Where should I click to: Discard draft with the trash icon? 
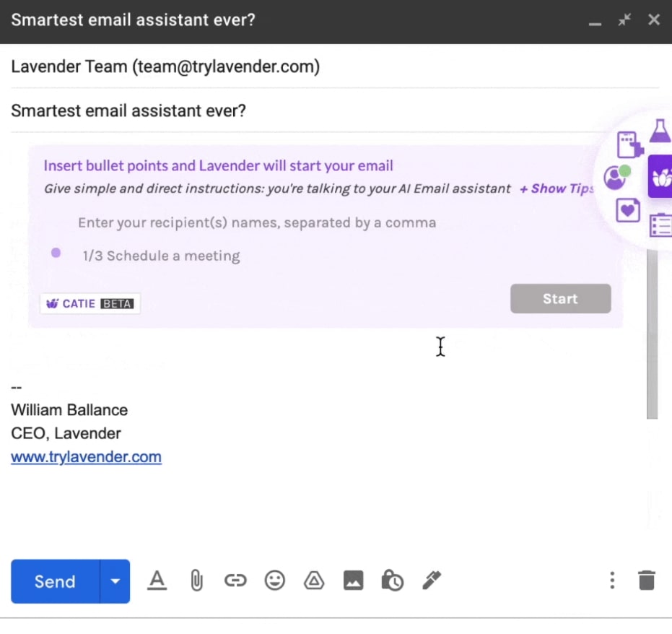pos(647,581)
